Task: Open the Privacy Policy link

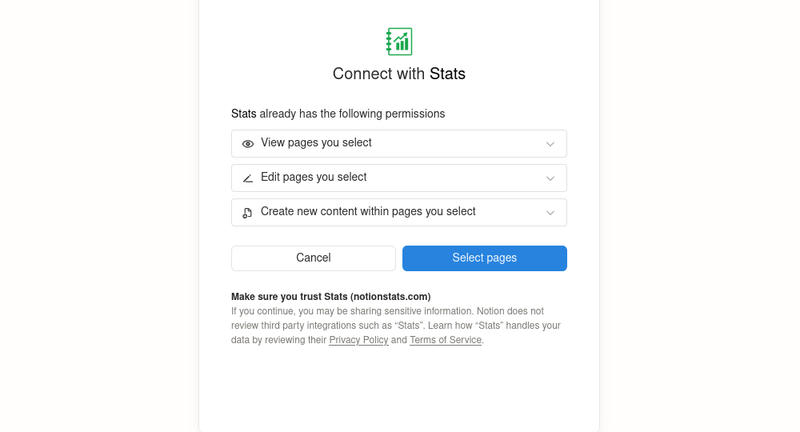Action: pyautogui.click(x=358, y=340)
